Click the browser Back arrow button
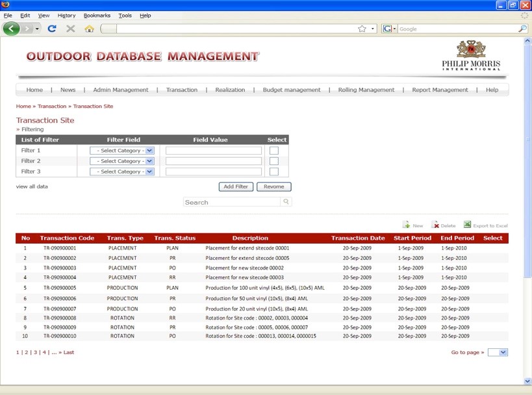532x395 pixels. pyautogui.click(x=12, y=29)
